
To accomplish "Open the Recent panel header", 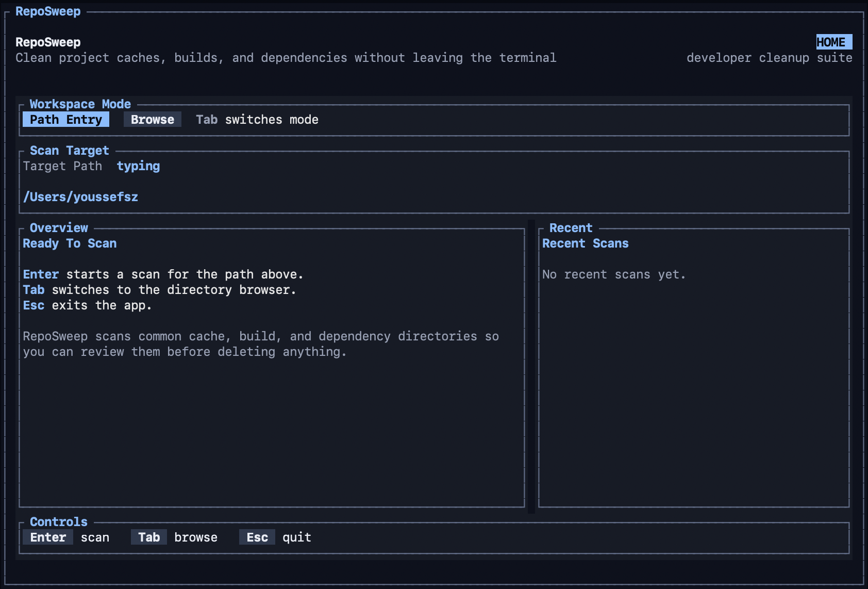I will tap(571, 227).
